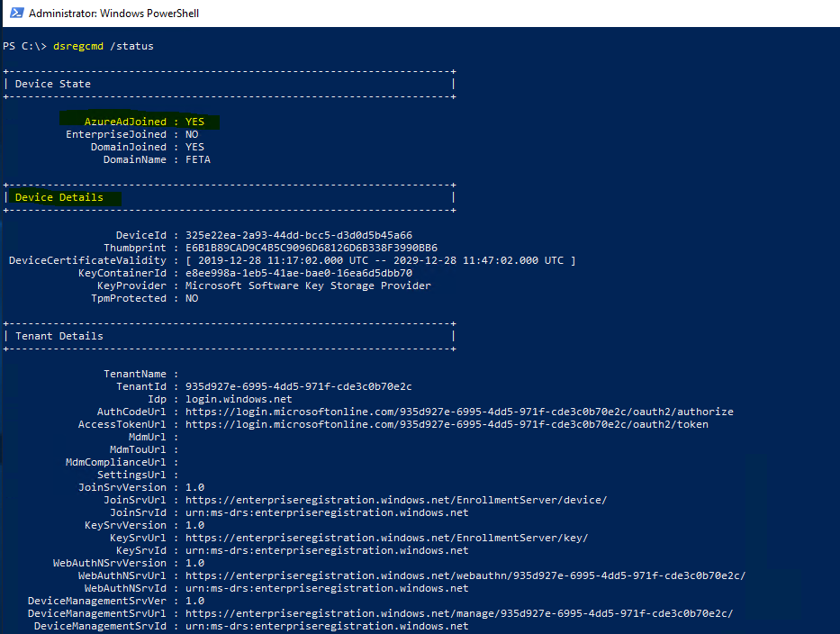Click the DeviceId value 325e22ea-2a93-44dd
Image resolution: width=840 pixels, height=634 pixels.
(x=298, y=235)
